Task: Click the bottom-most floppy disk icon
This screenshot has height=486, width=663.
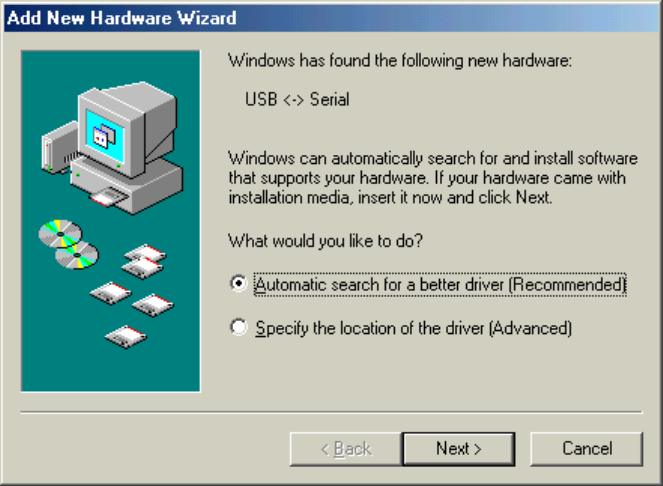Action: [126, 337]
